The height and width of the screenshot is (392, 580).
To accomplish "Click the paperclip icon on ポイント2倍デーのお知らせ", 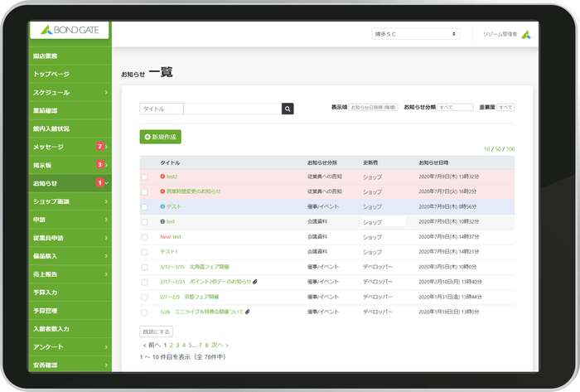I will [255, 282].
